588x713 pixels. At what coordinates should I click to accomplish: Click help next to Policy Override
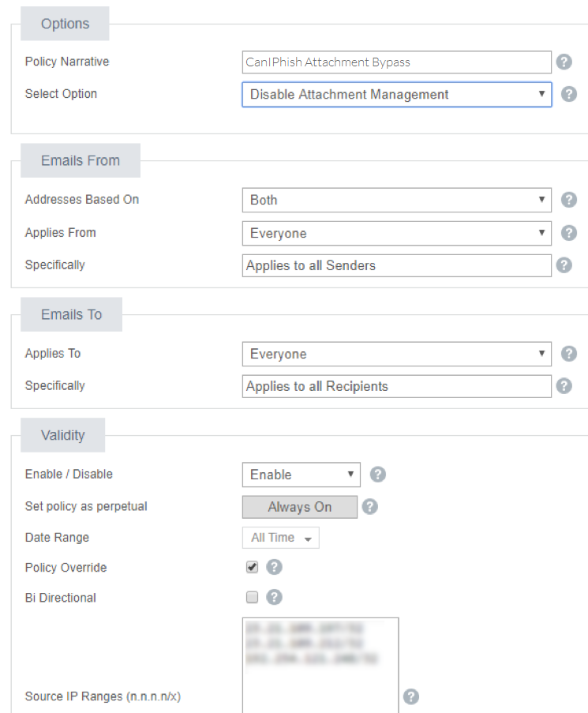pos(273,567)
